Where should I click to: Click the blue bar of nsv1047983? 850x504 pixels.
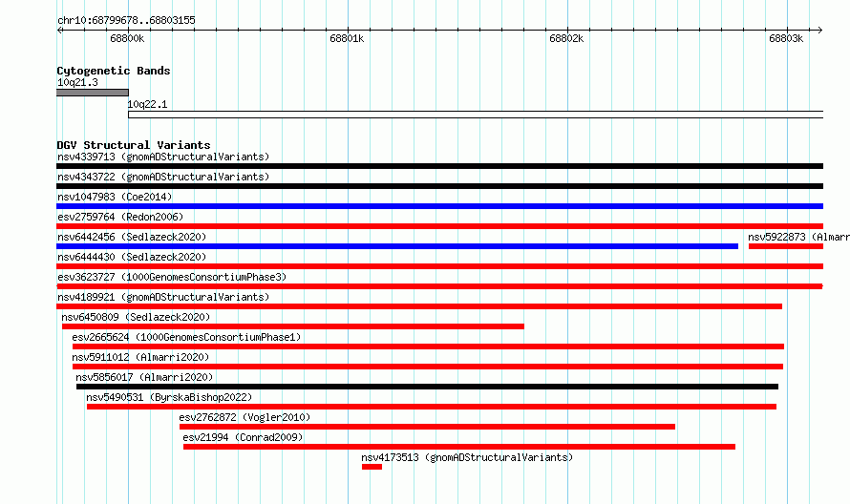[439, 206]
